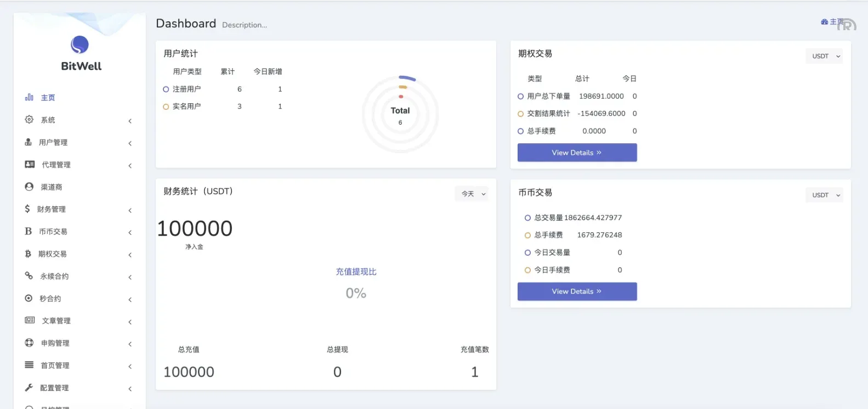
Task: Open the 财务管理 sidebar menu
Action: [80, 209]
